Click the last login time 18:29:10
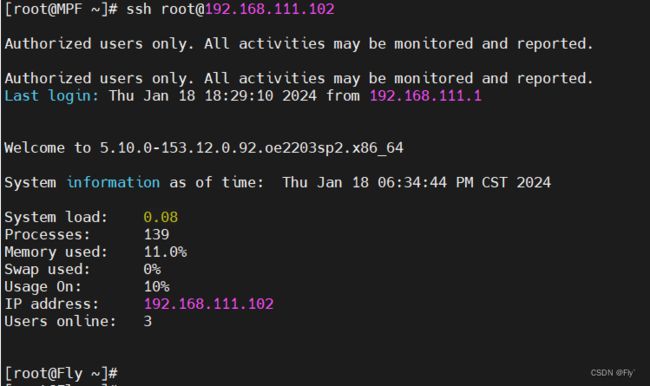Image resolution: width=650 pixels, height=386 pixels. click(239, 96)
